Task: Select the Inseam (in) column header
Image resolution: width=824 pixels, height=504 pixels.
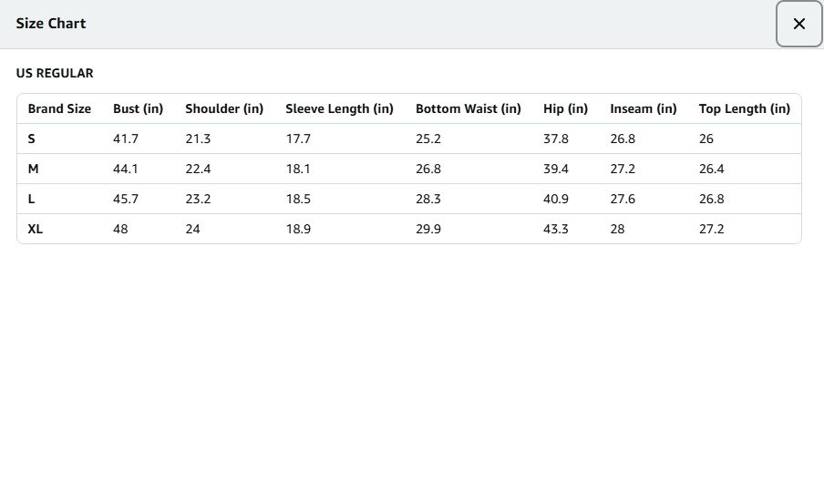Action: [644, 108]
